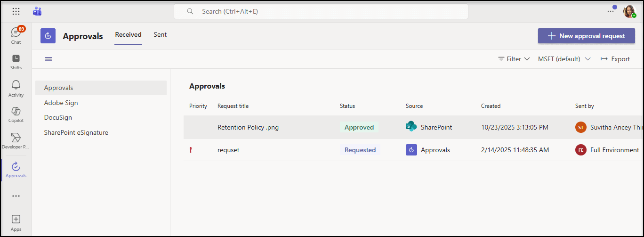Image resolution: width=644 pixels, height=237 pixels.
Task: Click the Sent by column header
Action: coord(584,106)
